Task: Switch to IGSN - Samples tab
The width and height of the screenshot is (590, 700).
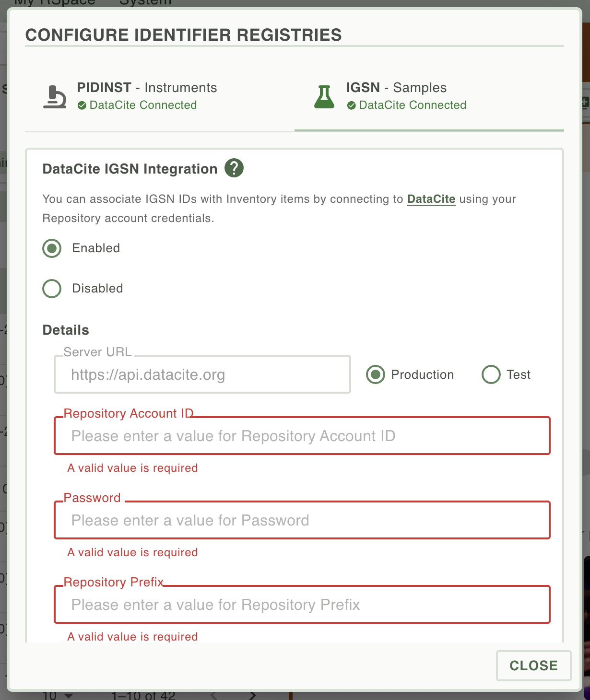Action: [429, 97]
